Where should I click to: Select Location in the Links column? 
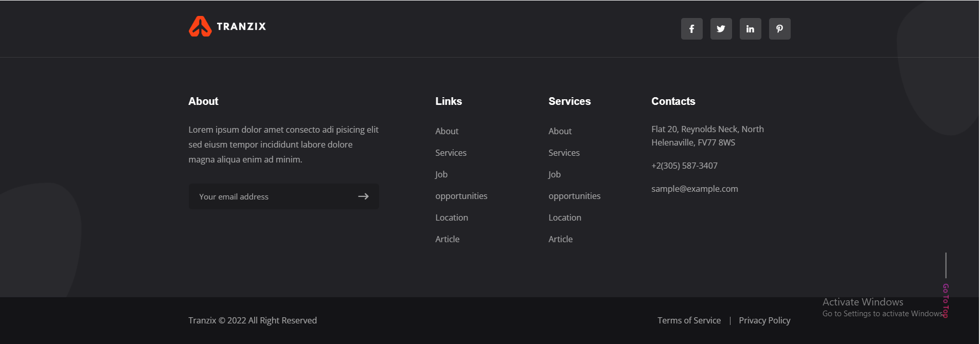(x=452, y=218)
